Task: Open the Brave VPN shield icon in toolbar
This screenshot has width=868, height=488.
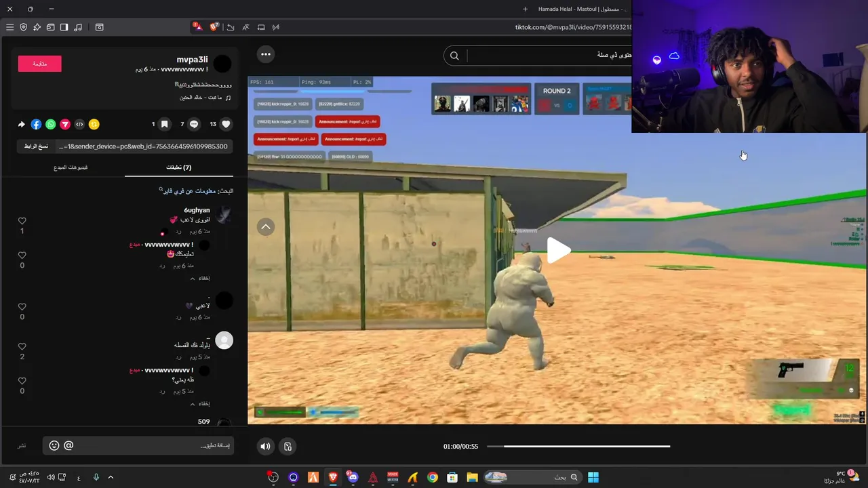Action: (x=23, y=27)
